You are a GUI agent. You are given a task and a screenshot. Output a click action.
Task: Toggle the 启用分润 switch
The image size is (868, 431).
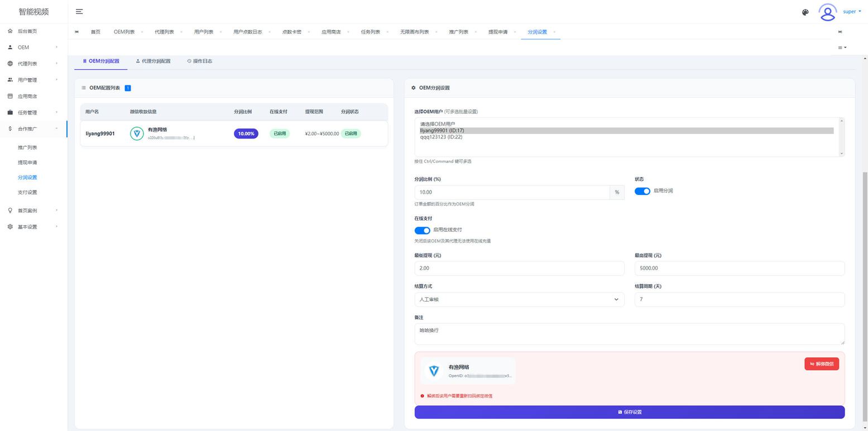(642, 191)
